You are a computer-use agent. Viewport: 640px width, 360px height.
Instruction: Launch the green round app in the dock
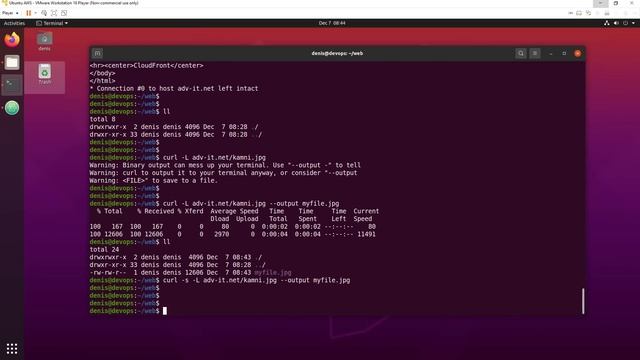click(x=12, y=108)
